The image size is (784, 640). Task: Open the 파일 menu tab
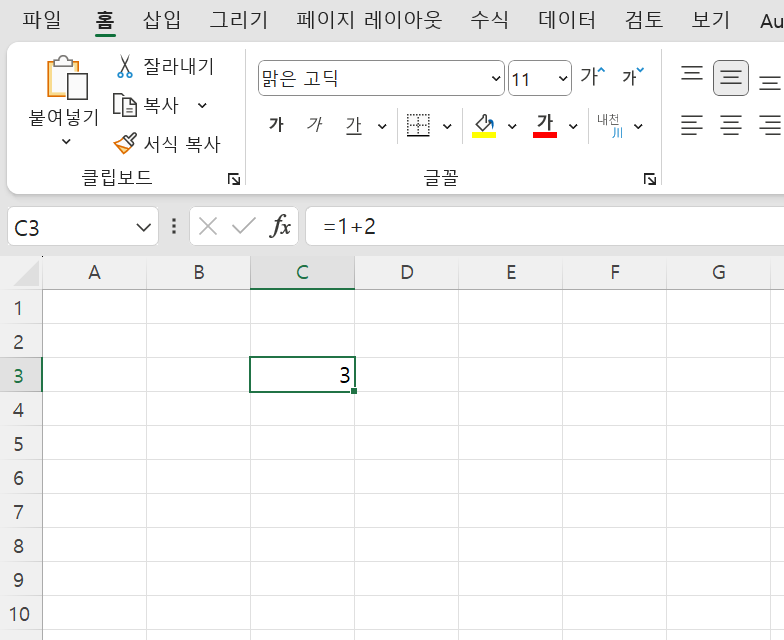[42, 20]
